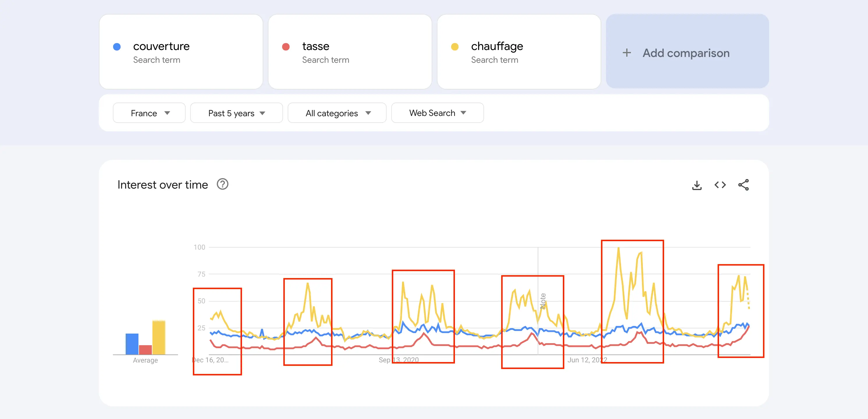Click the blue couverture average bar
The width and height of the screenshot is (868, 419).
(132, 344)
